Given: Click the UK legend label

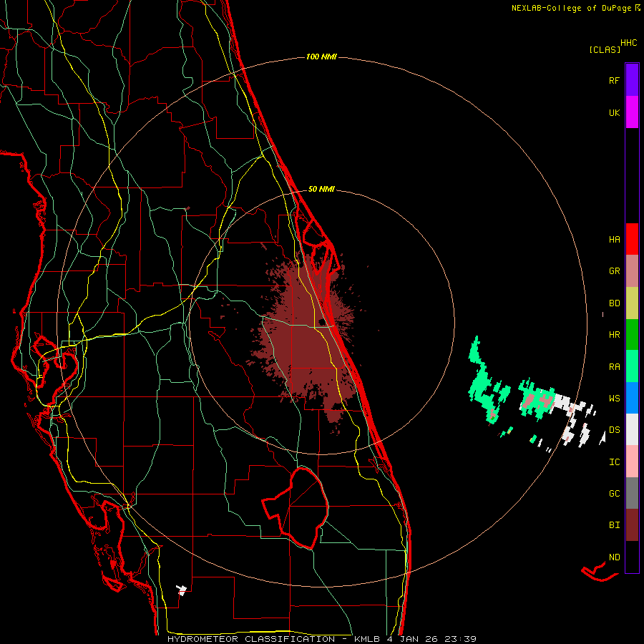Looking at the screenshot, I should point(614,112).
